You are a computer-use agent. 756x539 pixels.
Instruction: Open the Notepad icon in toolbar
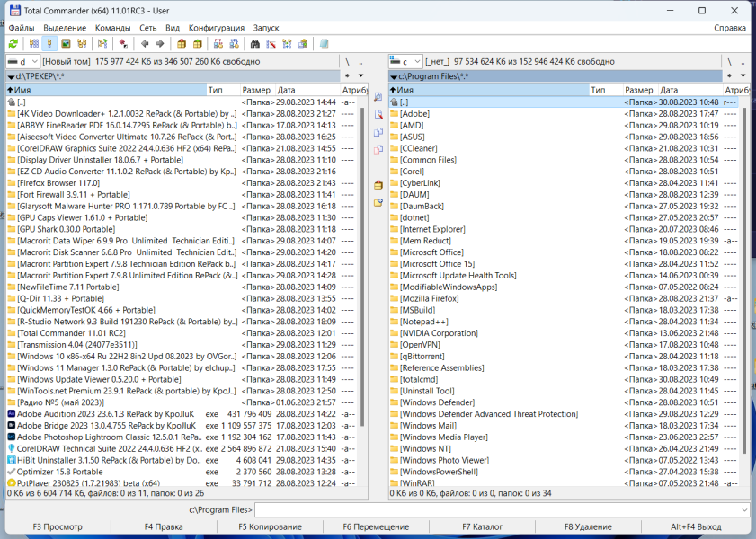point(324,44)
